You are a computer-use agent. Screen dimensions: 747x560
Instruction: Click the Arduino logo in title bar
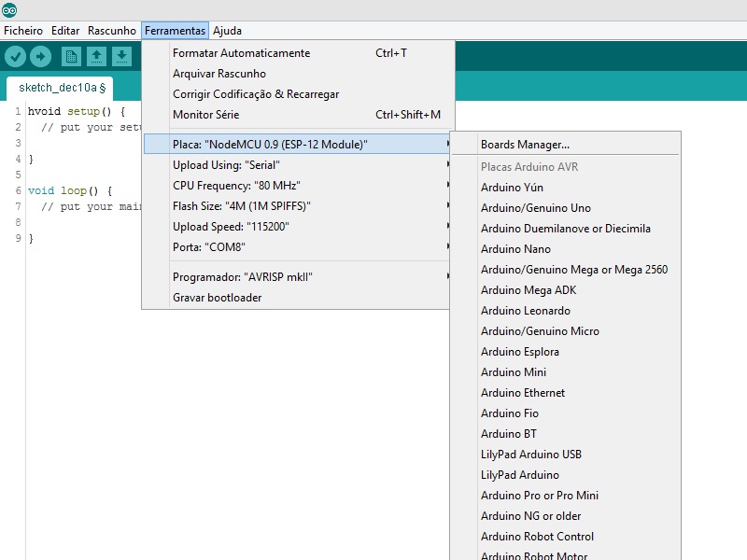tap(9, 9)
